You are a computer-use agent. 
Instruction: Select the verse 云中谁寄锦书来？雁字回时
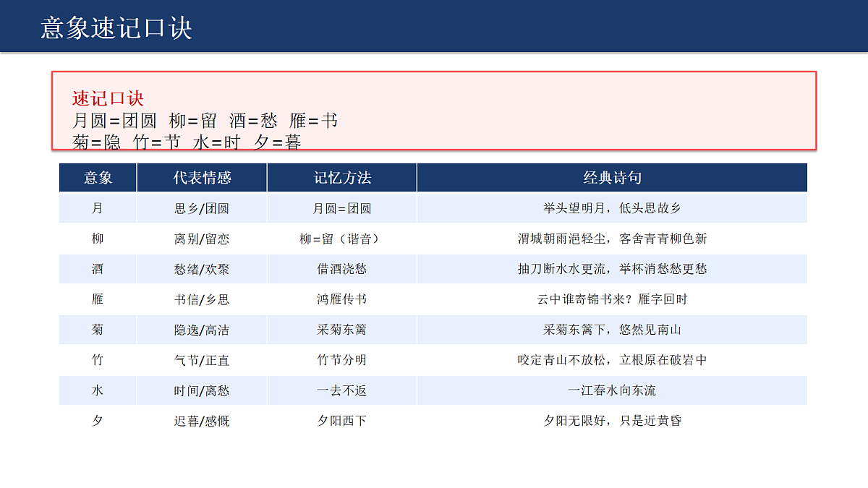click(x=612, y=299)
